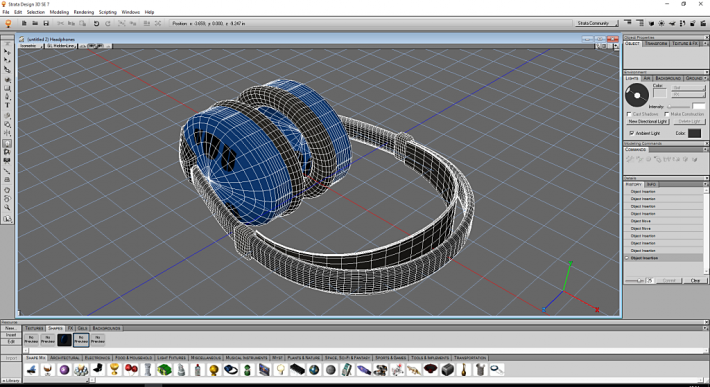Viewport: 710px width, 387px height.
Task: Open the File menu
Action: point(6,12)
